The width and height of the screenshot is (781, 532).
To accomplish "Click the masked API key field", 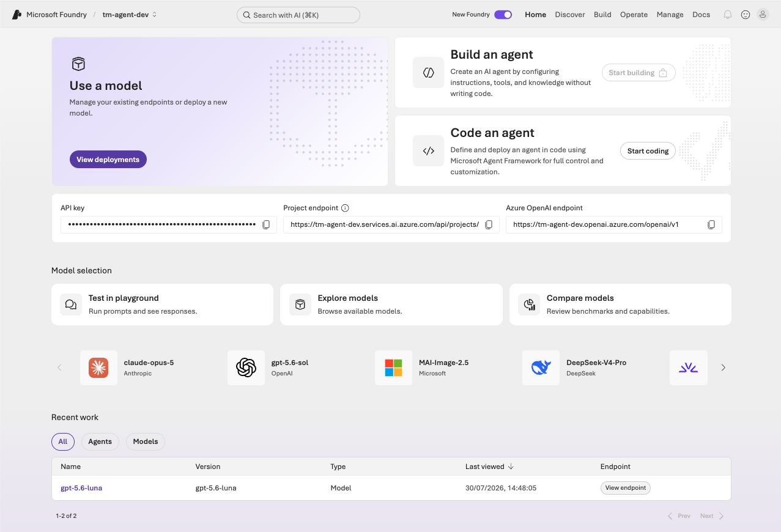I will [169, 224].
